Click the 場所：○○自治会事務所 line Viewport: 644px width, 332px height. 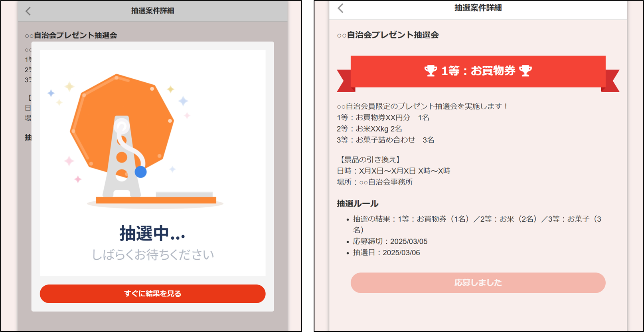(x=375, y=182)
